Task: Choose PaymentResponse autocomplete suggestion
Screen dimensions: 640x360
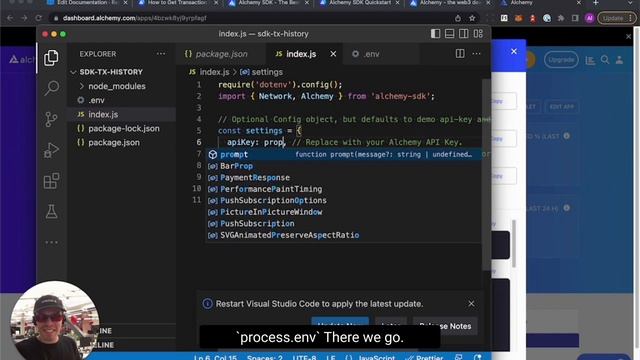Action: pos(344,177)
